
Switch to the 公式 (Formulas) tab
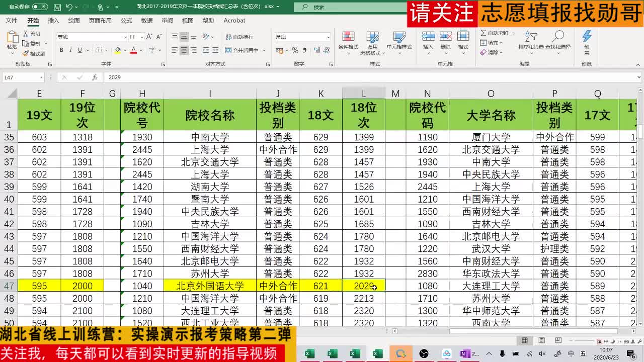coord(126,21)
